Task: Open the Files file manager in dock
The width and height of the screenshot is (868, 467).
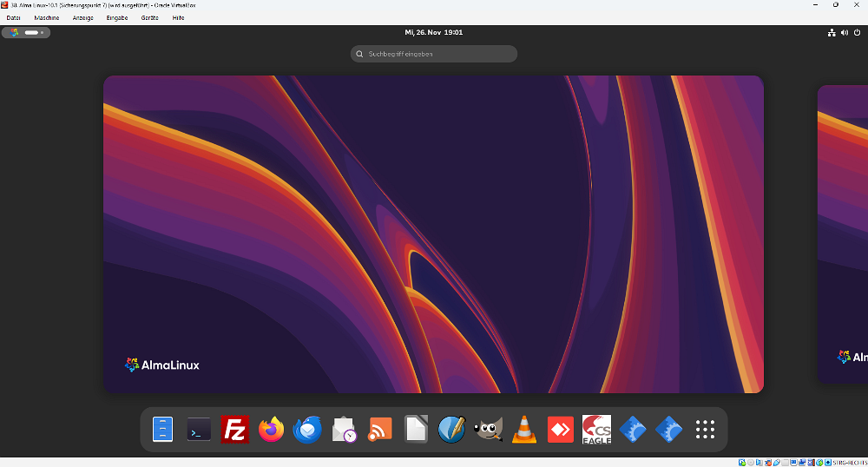Action: [x=163, y=430]
